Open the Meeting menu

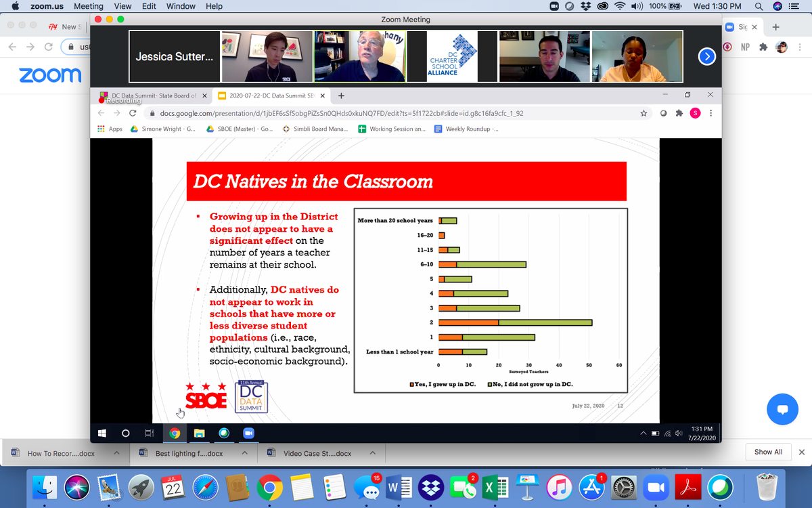pyautogui.click(x=89, y=6)
